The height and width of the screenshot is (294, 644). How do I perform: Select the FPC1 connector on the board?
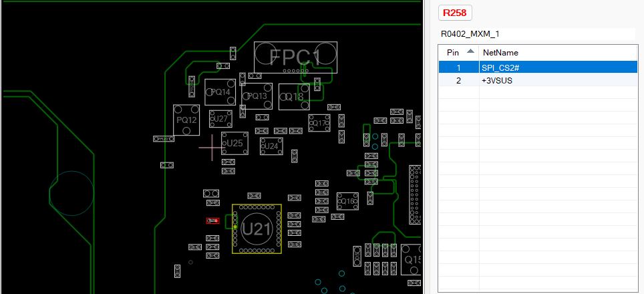[x=296, y=57]
